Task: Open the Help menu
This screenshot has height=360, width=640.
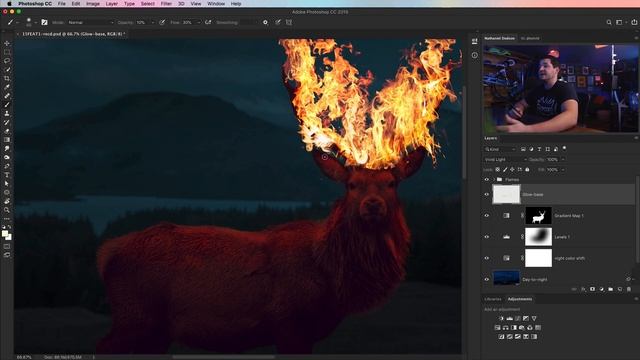Action: pos(236,4)
